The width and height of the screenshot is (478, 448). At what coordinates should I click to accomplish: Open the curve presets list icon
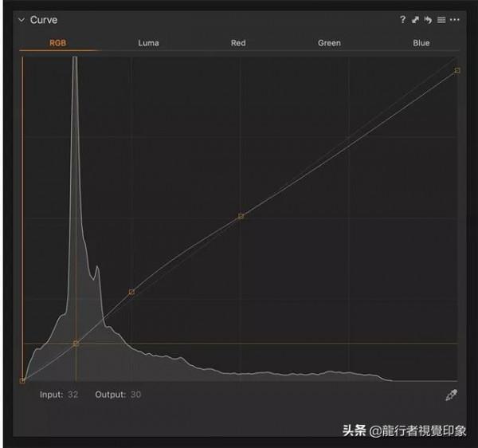coord(441,20)
